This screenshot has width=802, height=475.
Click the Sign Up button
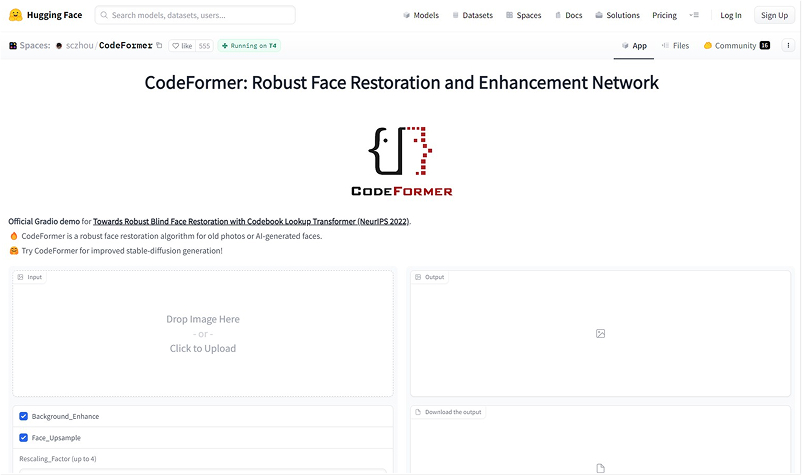[x=774, y=15]
